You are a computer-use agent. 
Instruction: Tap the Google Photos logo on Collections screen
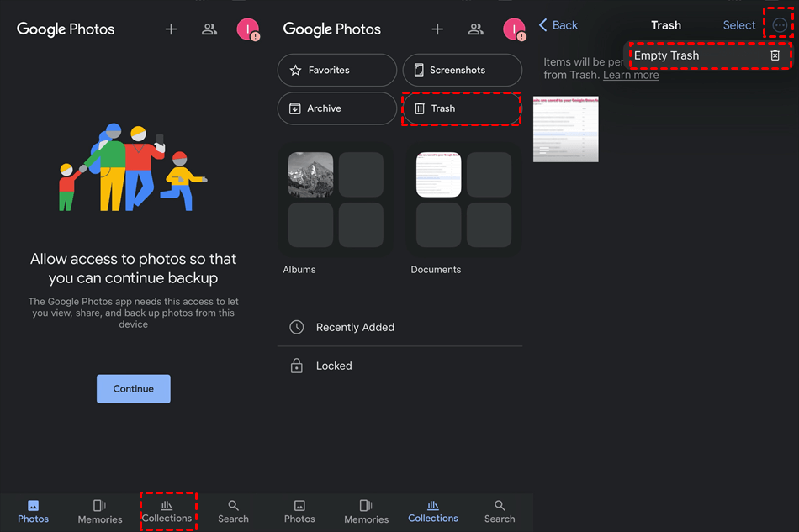click(331, 29)
